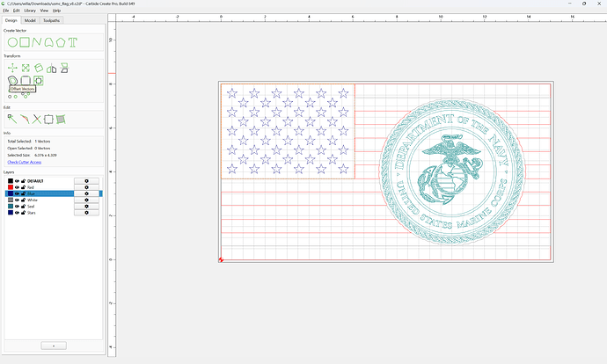
Task: Select the DEFAULT layer name
Action: click(35, 181)
